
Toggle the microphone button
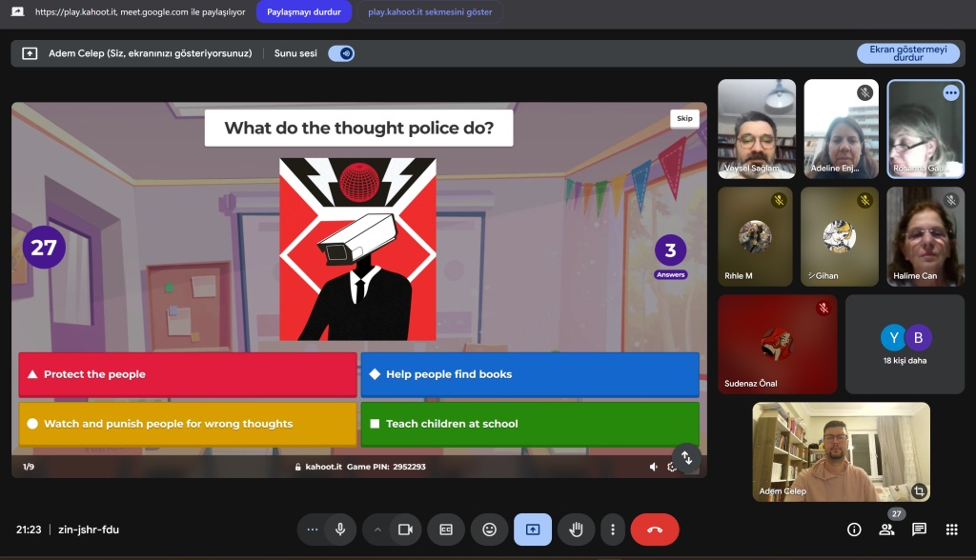340,530
